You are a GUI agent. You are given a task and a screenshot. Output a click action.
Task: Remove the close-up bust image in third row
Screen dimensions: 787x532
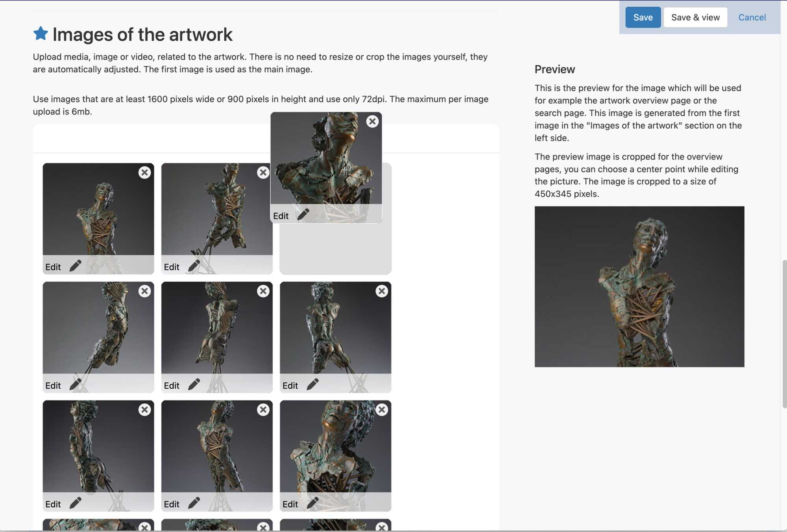381,410
